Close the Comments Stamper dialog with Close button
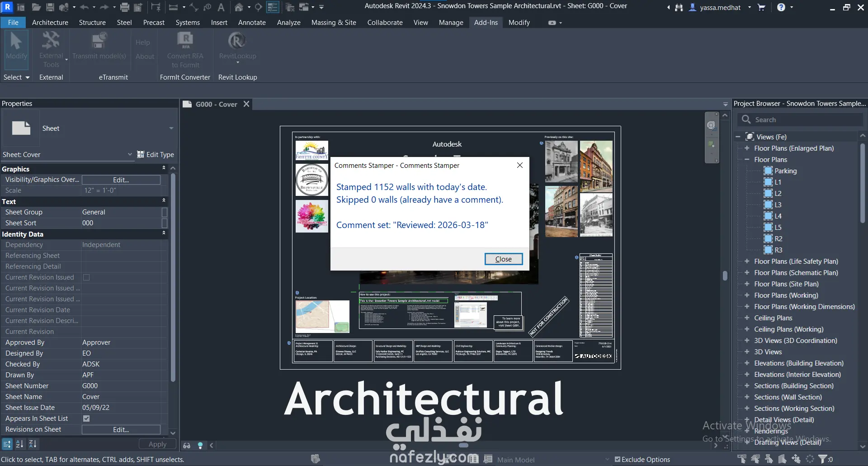The image size is (868, 466). coord(504,259)
